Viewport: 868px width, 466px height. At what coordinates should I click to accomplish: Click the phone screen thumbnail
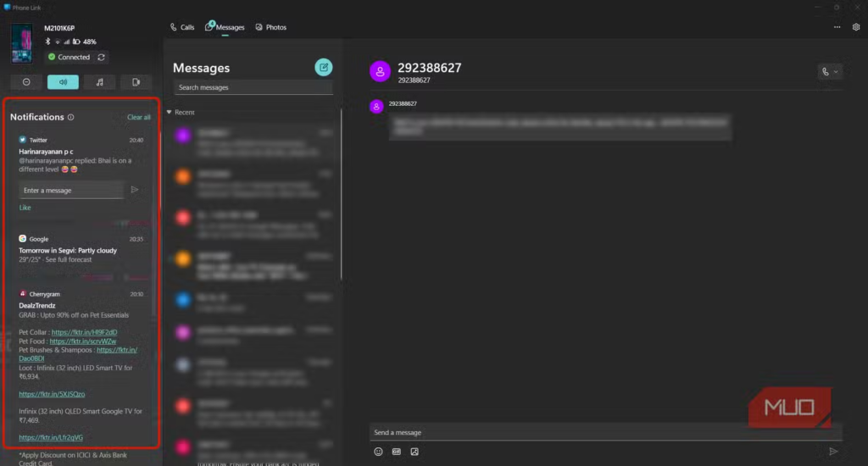pyautogui.click(x=22, y=43)
